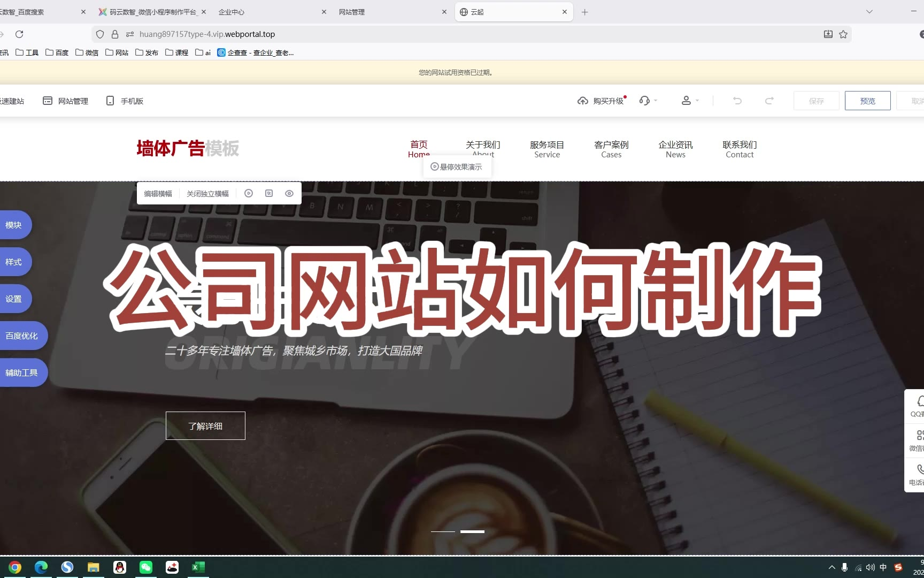Click the 预览 preview button
The height and width of the screenshot is (578, 924).
[x=867, y=101]
